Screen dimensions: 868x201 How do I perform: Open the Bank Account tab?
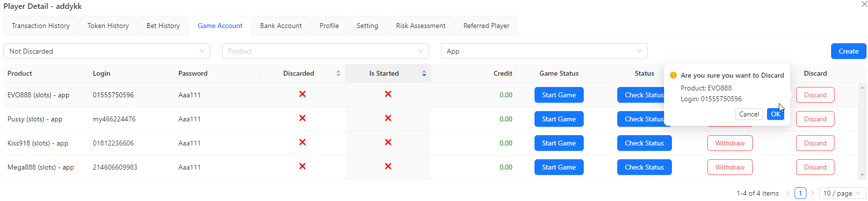click(281, 26)
